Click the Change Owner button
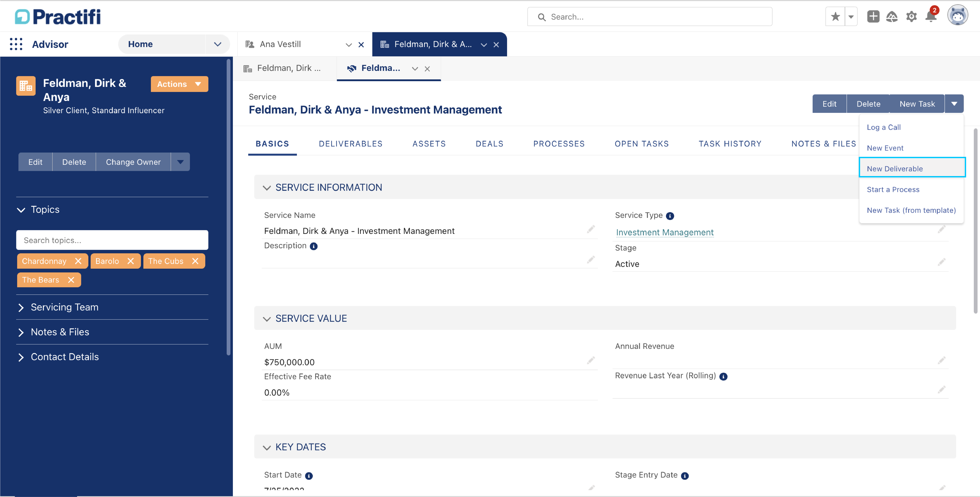The image size is (980, 497). coord(133,162)
